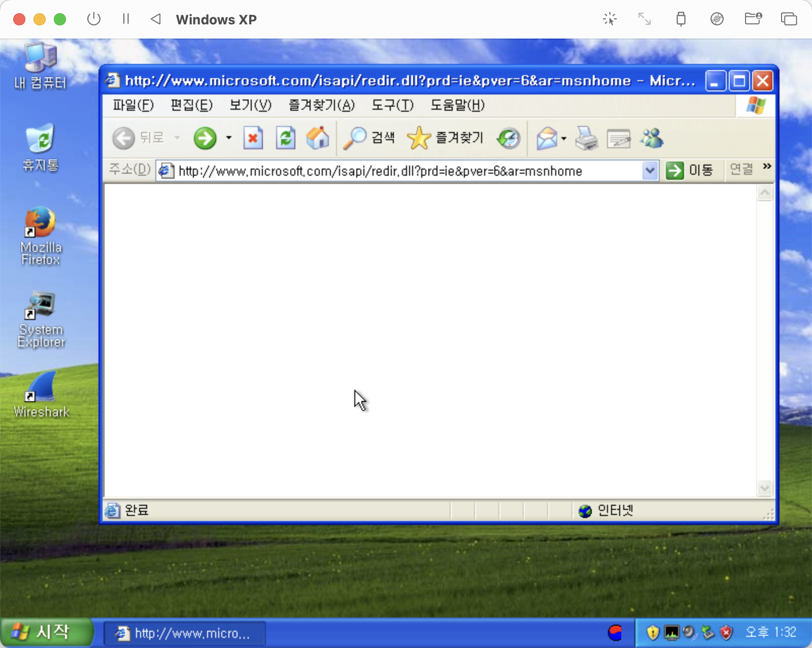This screenshot has width=812, height=648.
Task: Refresh the page with green arrows icon
Action: pyautogui.click(x=286, y=138)
